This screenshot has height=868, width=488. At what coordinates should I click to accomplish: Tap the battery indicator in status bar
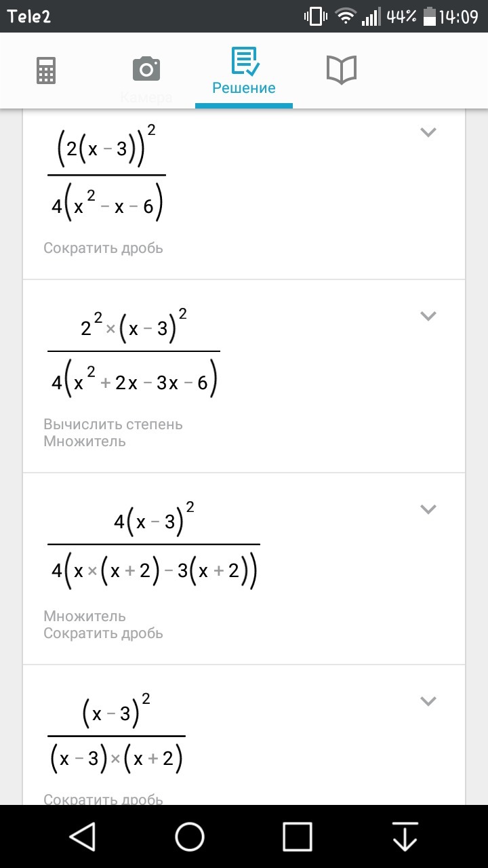430,16
